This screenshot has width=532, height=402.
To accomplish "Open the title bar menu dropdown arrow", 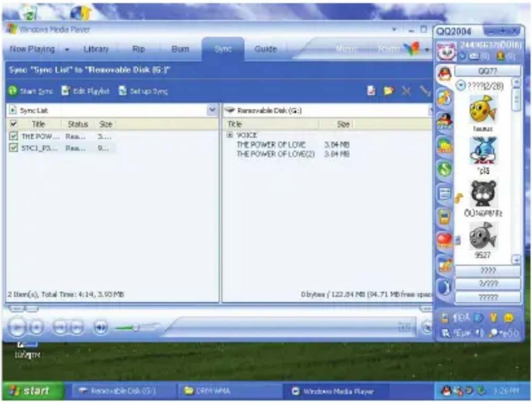I will point(394,29).
